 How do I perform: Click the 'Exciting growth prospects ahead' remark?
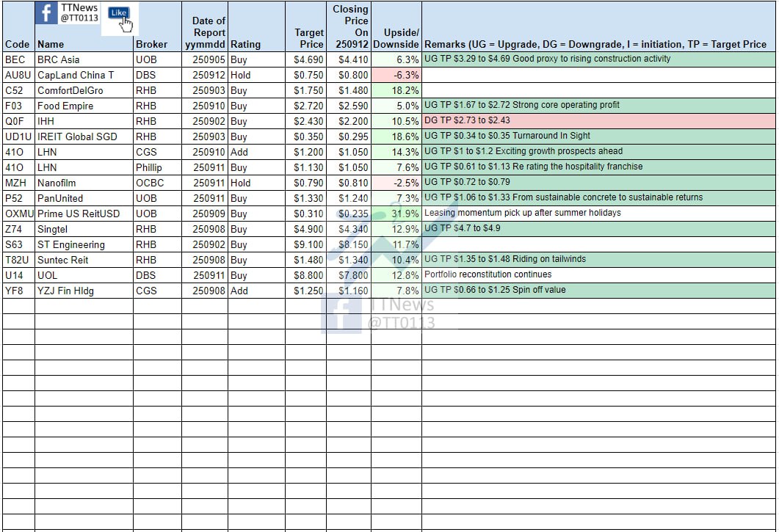tap(559, 151)
